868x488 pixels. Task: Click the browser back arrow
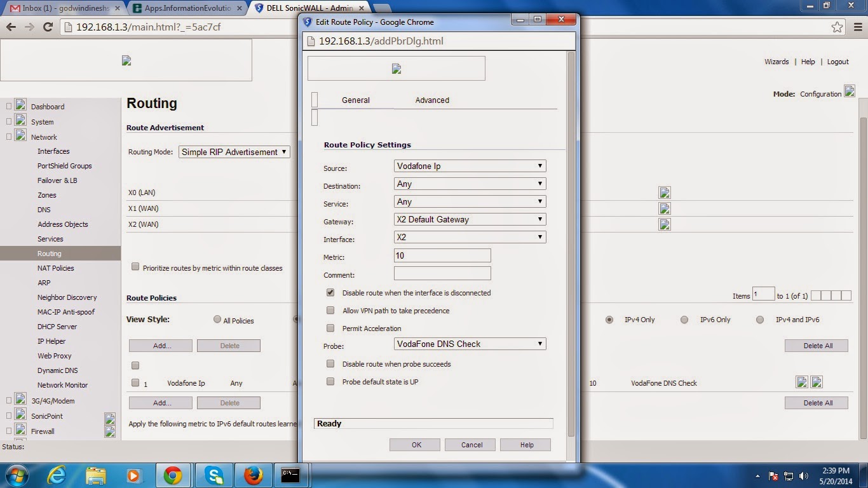(x=11, y=28)
